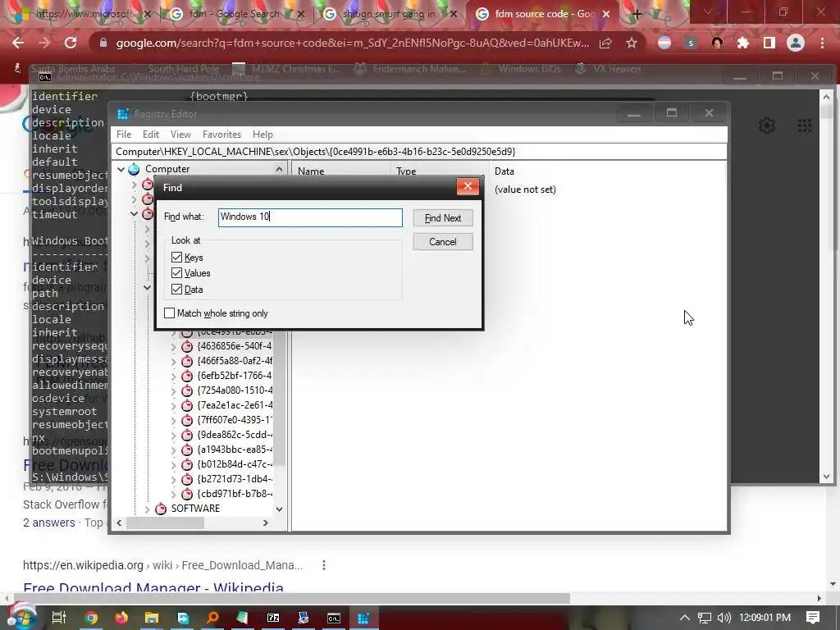Open the Chrome profile avatar
This screenshot has width=840, height=630.
(x=796, y=43)
